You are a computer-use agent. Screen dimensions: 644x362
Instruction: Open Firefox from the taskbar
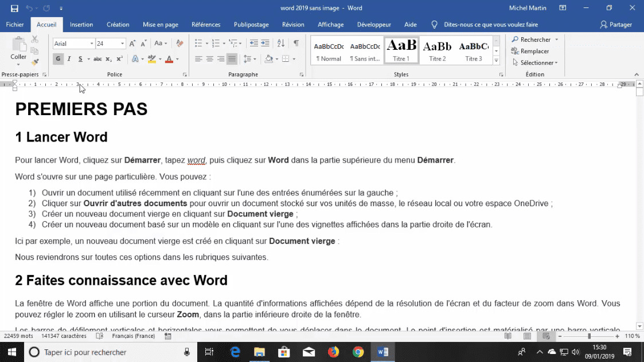tap(333, 352)
